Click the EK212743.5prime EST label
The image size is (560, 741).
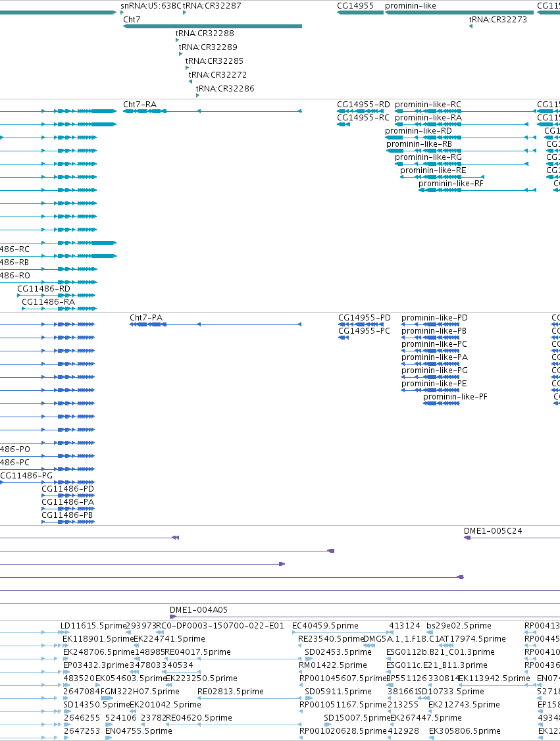point(464,704)
